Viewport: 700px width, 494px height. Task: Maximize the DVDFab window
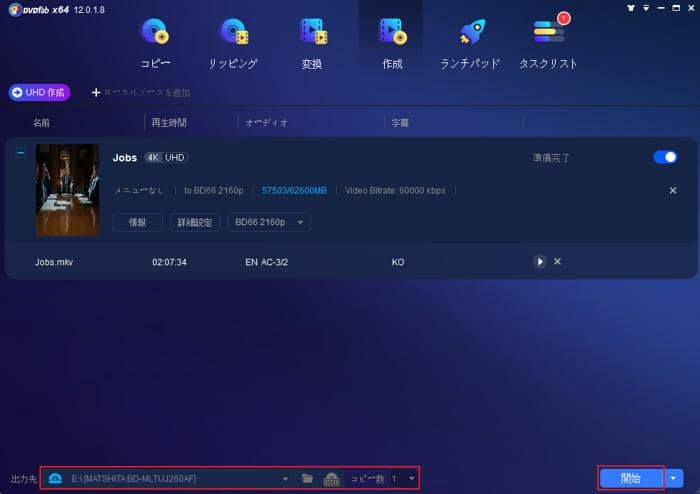pos(676,8)
